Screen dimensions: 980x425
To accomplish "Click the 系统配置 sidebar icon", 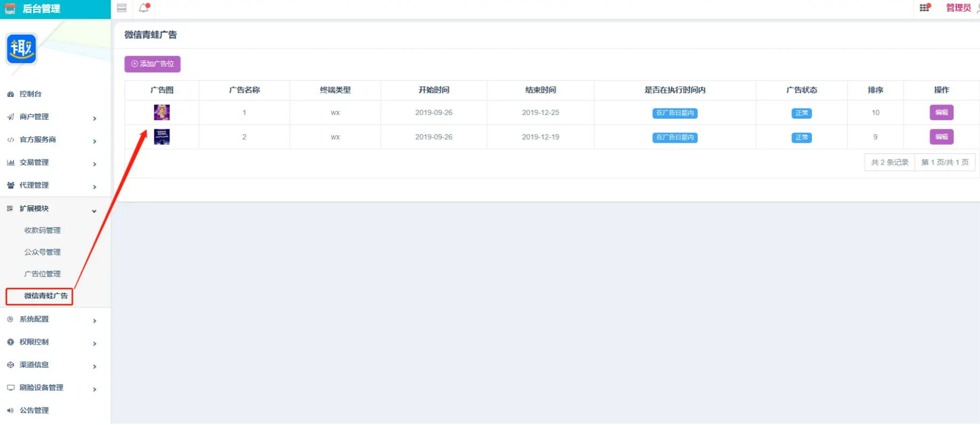I will (x=10, y=319).
